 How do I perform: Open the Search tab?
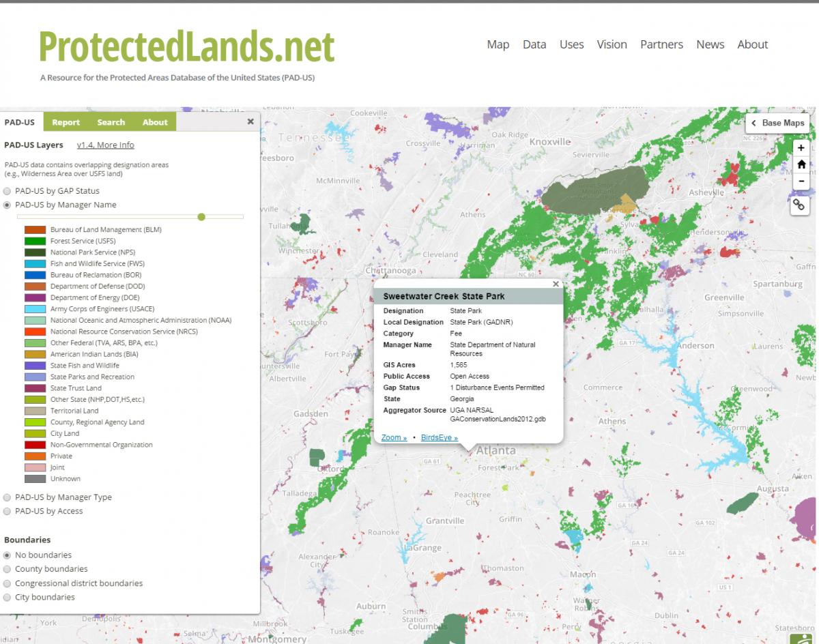coord(111,122)
